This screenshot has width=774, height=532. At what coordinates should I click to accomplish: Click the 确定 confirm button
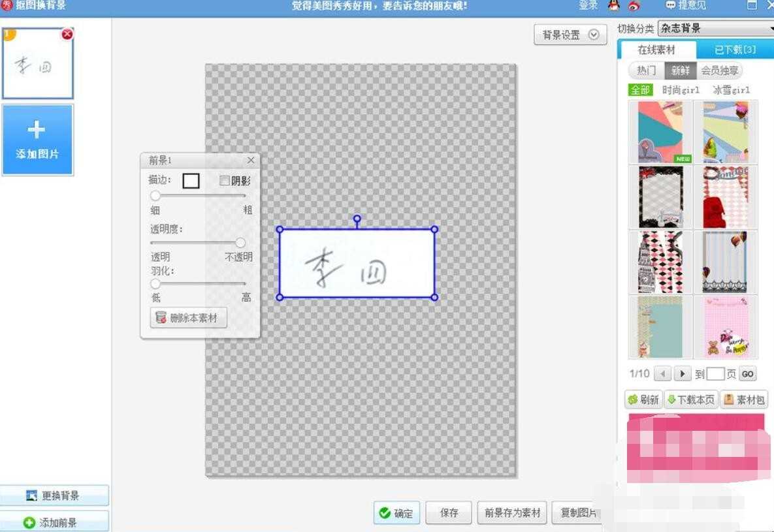396,513
